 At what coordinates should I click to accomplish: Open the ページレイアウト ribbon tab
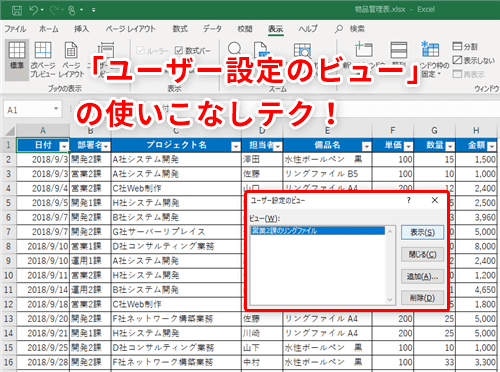[x=130, y=29]
